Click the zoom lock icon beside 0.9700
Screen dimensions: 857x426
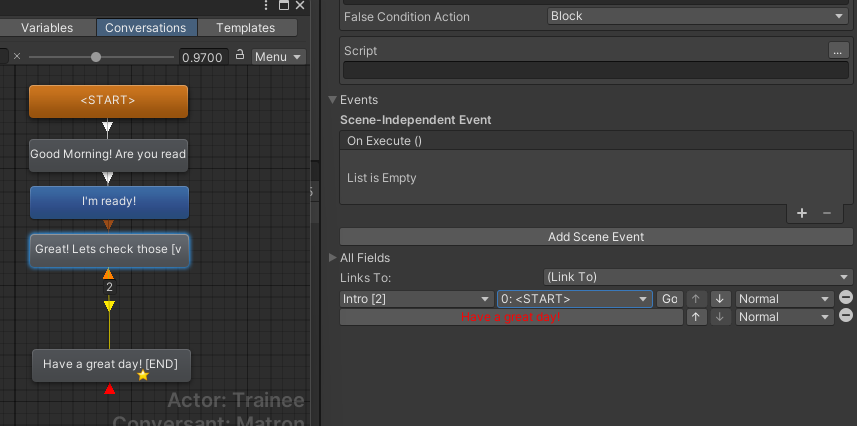(239, 55)
